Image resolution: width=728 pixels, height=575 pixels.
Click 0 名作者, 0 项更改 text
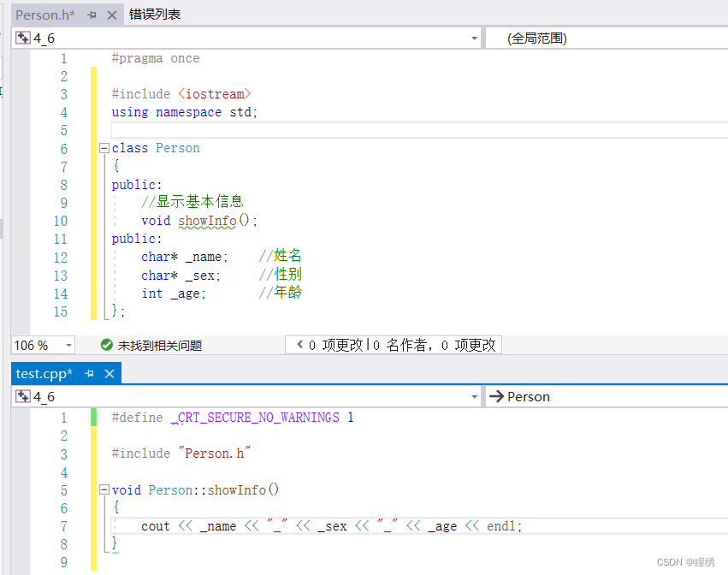434,345
